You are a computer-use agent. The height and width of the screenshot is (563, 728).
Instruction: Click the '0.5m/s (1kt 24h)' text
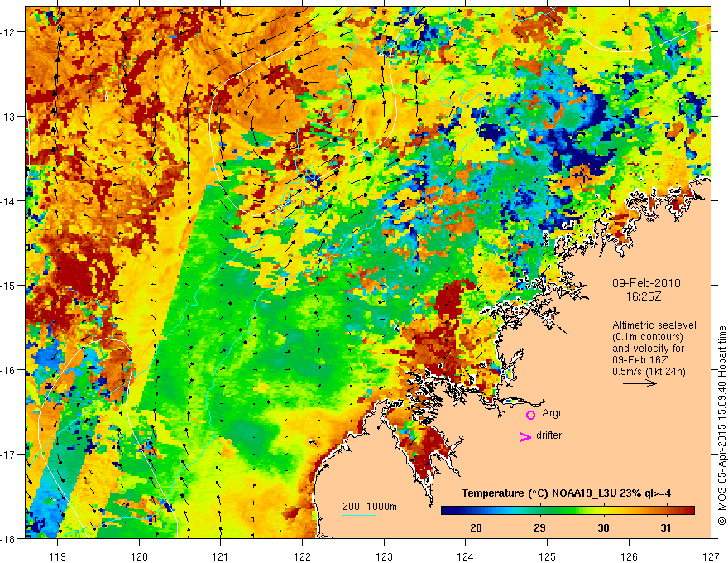pos(649,372)
